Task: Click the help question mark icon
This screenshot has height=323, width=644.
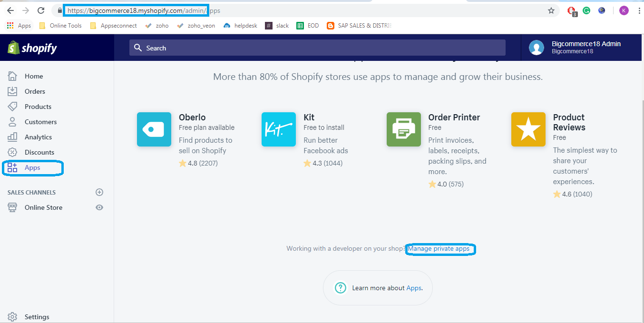Action: click(341, 288)
